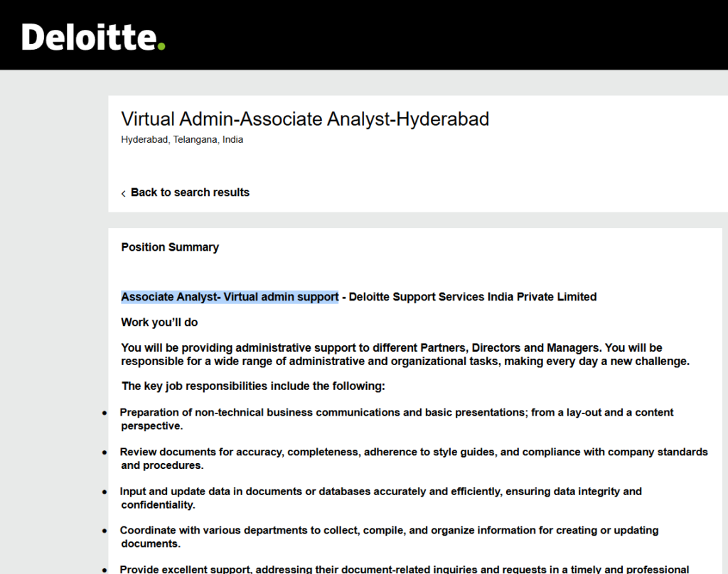Screen dimensions: 728x574
Task: Click Deloitte Support Services India Private Limited
Action: (x=473, y=297)
